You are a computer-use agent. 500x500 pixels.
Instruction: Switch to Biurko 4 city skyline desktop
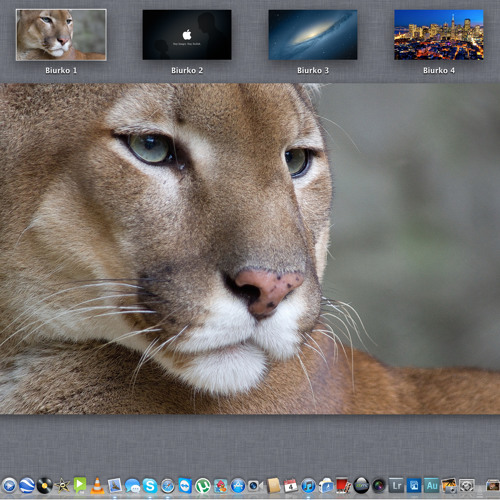coord(439,35)
